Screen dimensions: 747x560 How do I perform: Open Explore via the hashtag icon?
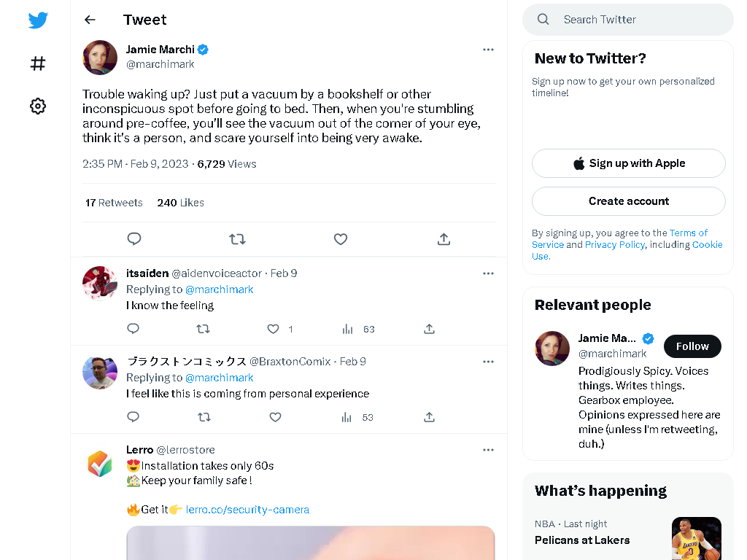[x=38, y=63]
